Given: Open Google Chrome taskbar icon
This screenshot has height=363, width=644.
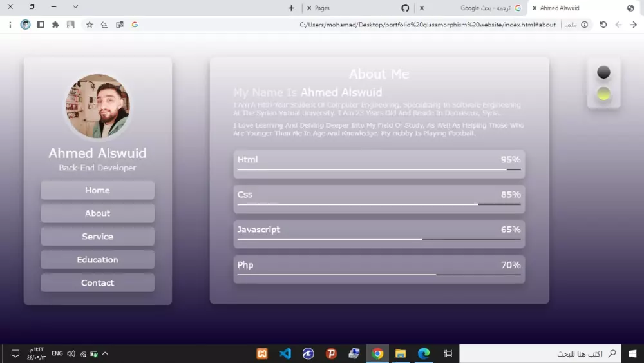Looking at the screenshot, I should pos(377,353).
